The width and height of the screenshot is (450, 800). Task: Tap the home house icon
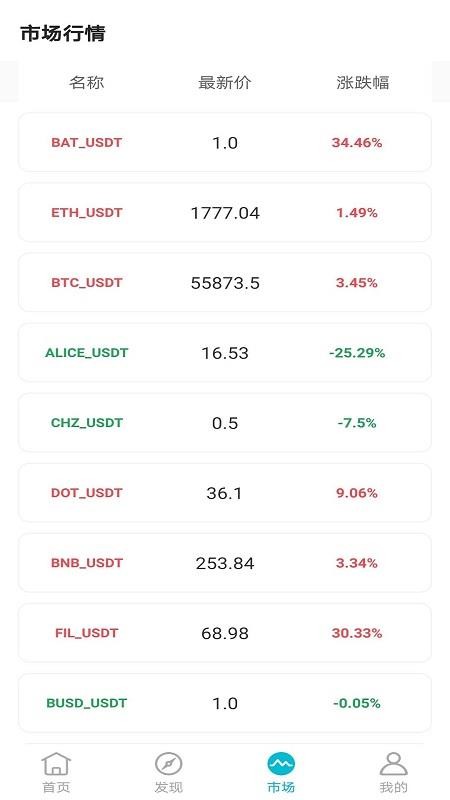click(56, 764)
